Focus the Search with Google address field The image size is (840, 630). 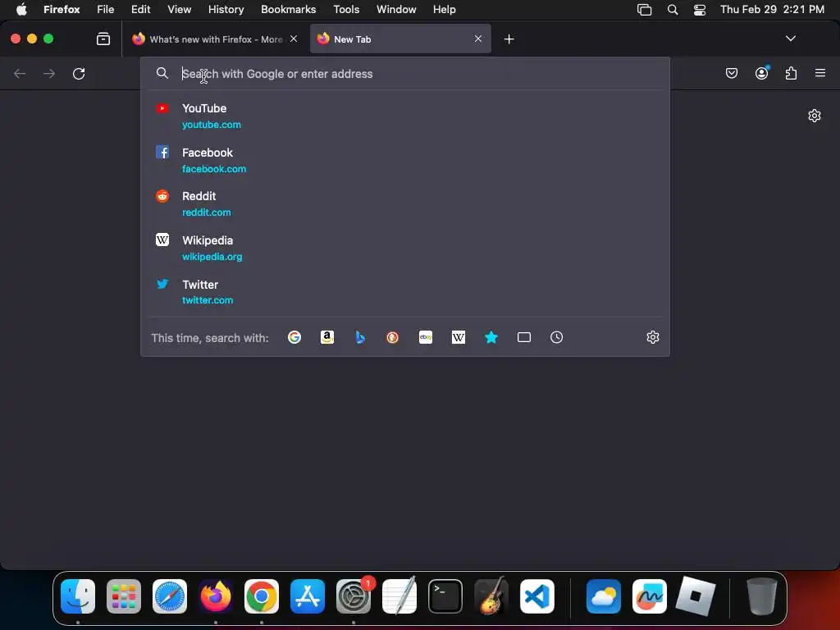(404, 73)
